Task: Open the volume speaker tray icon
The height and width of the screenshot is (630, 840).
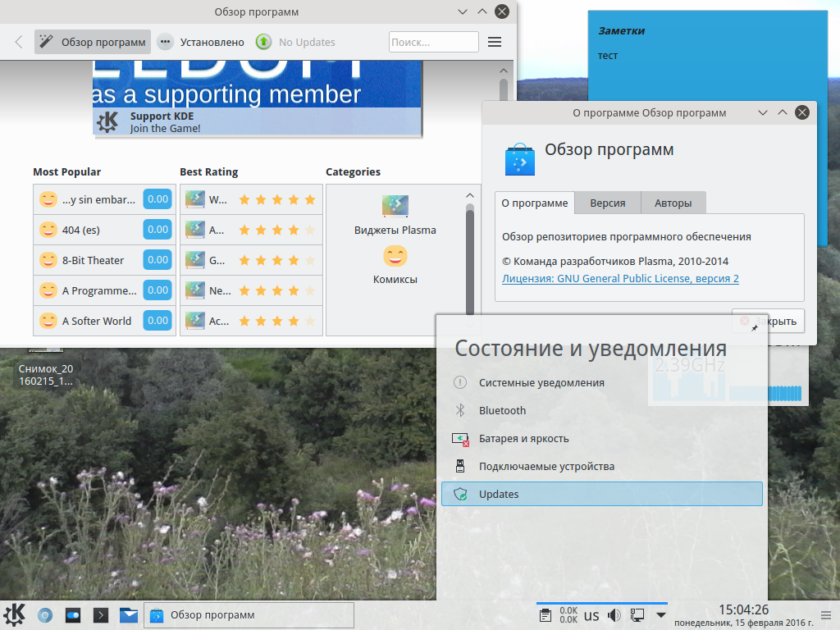Action: [x=614, y=615]
